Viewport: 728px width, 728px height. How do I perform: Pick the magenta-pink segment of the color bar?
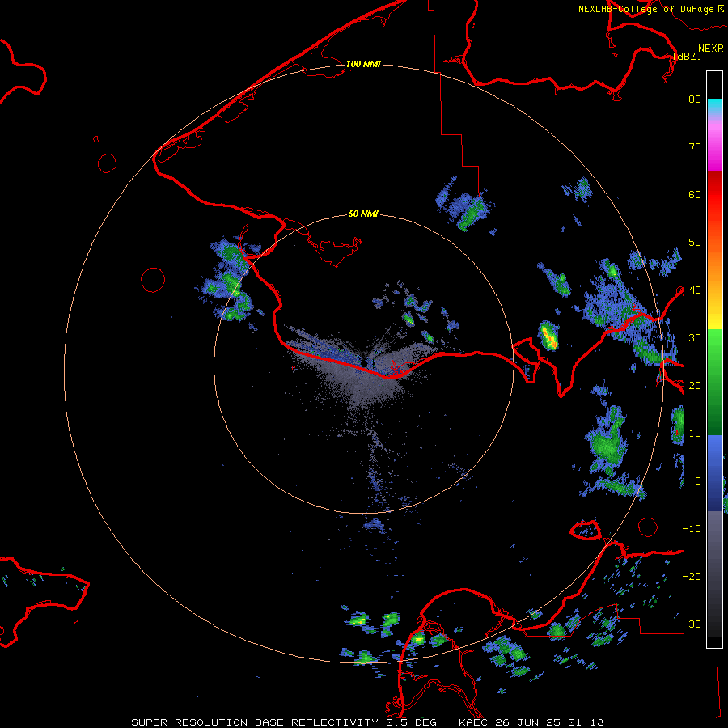[714, 146]
